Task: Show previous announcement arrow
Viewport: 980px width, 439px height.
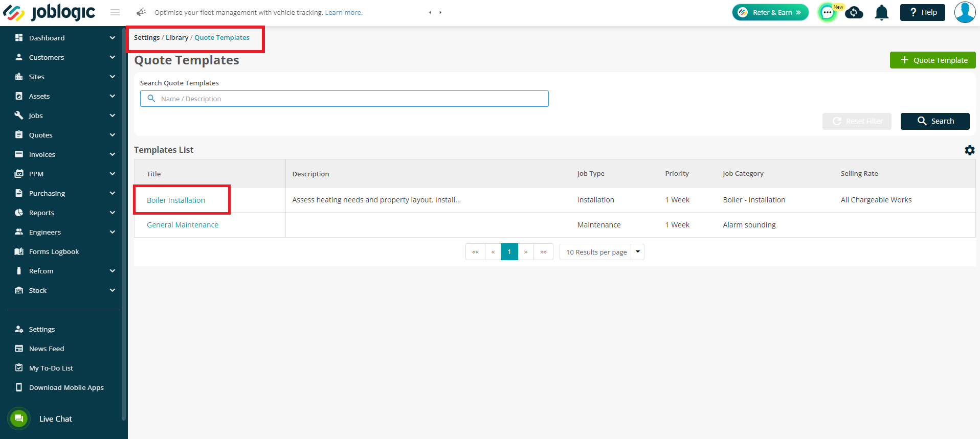Action: pos(430,12)
